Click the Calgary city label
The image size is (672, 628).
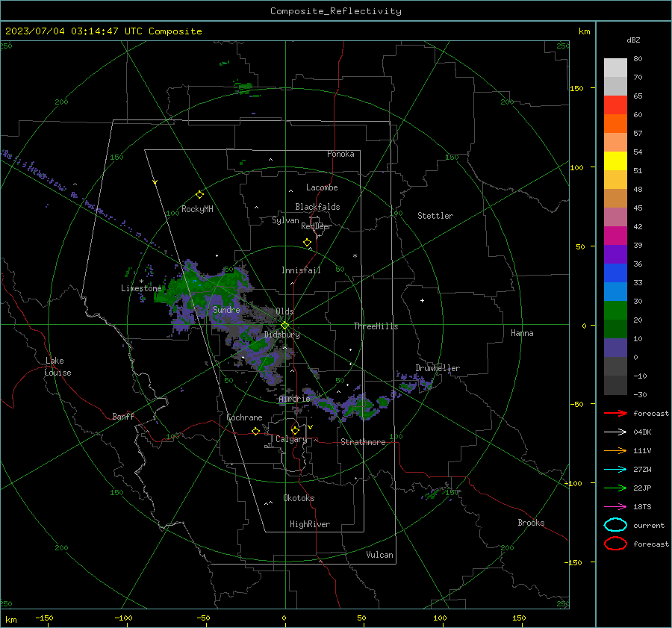291,439
